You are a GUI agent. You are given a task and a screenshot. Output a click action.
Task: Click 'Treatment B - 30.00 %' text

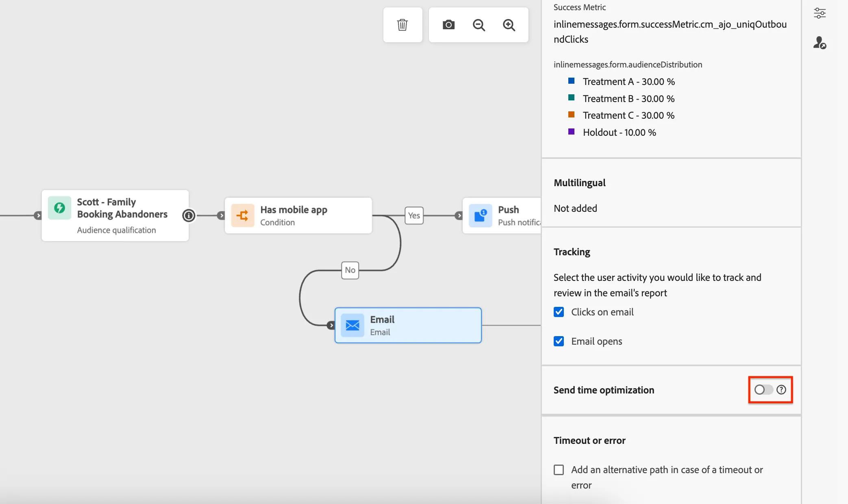pos(628,99)
